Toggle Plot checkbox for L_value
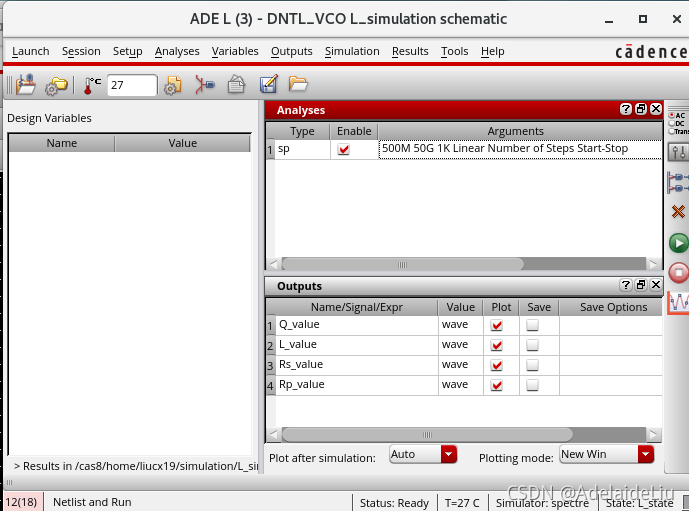Viewport: 689px width, 511px height. click(497, 345)
